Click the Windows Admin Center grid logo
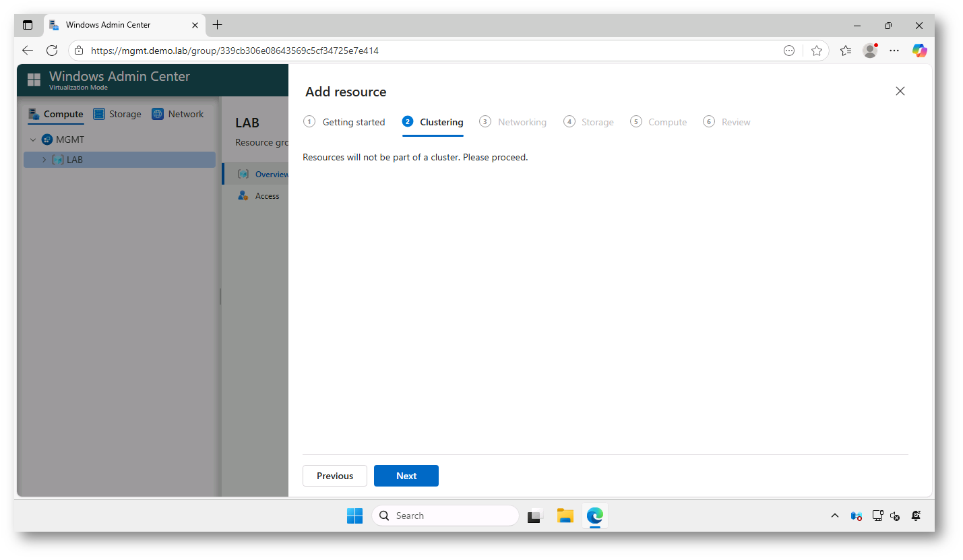The image size is (963, 560). 34,80
